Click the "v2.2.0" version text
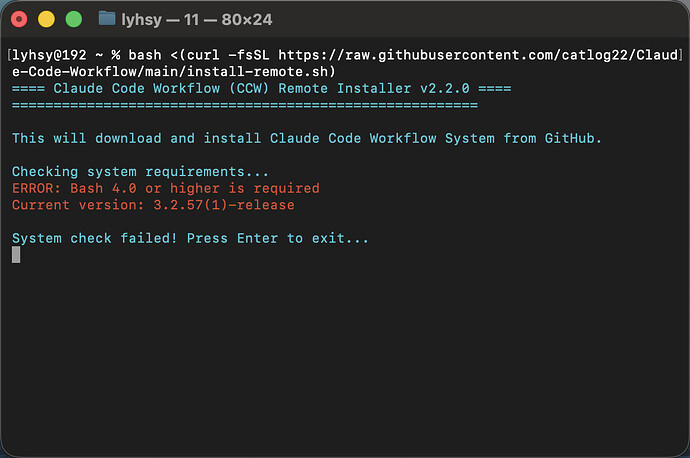This screenshot has width=690, height=458. pos(445,88)
